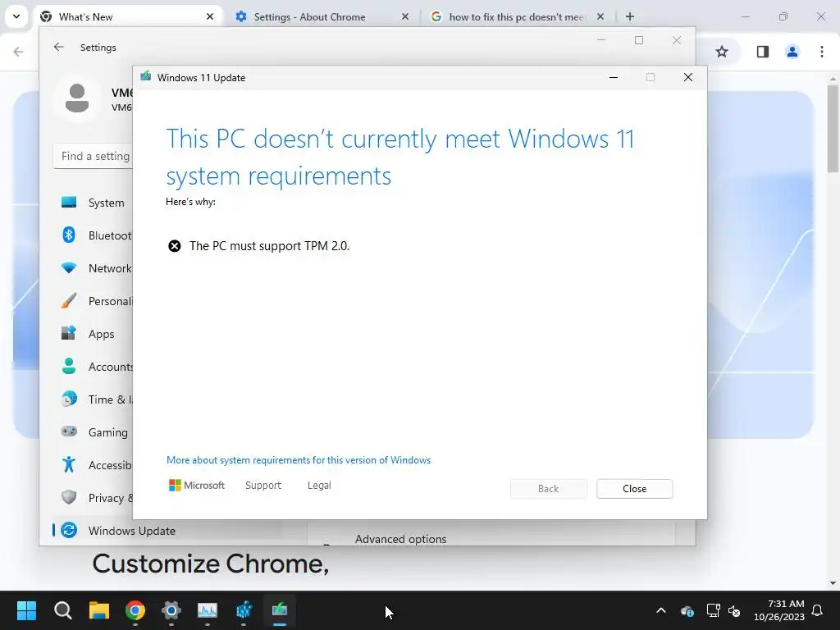The height and width of the screenshot is (630, 840).
Task: Close the What's New tab
Action: click(210, 16)
